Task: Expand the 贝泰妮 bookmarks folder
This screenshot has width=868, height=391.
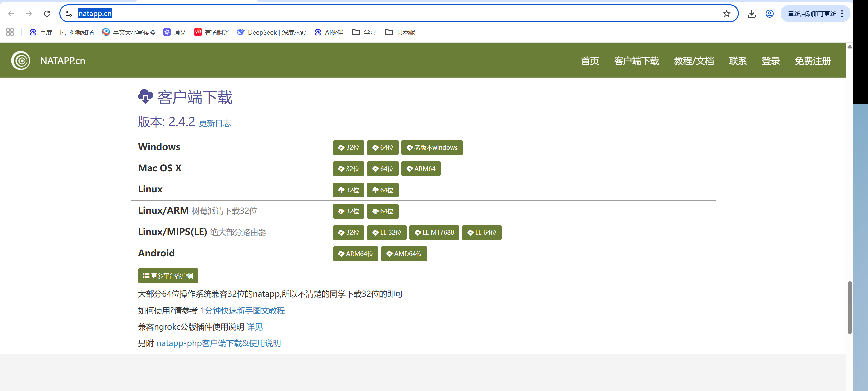Action: pyautogui.click(x=400, y=32)
